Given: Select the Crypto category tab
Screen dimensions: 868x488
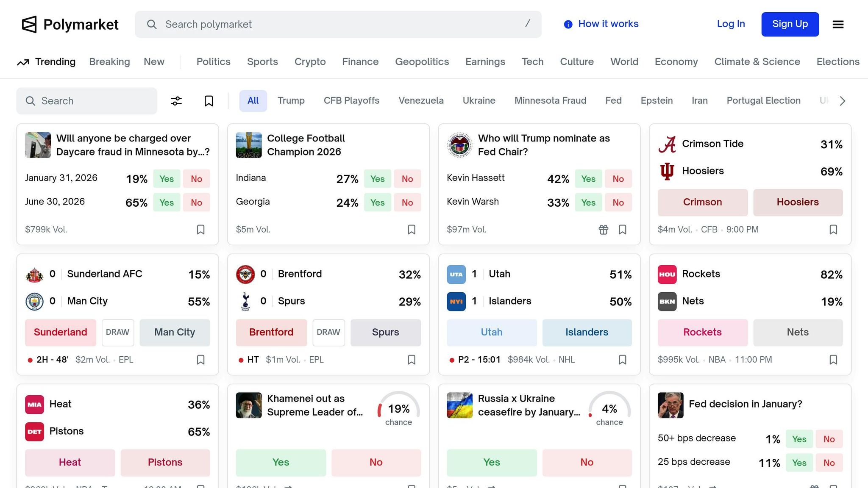Looking at the screenshot, I should tap(310, 62).
